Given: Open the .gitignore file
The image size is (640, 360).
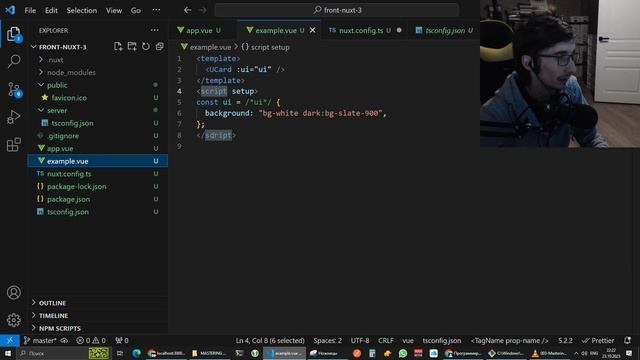Looking at the screenshot, I should point(63,136).
